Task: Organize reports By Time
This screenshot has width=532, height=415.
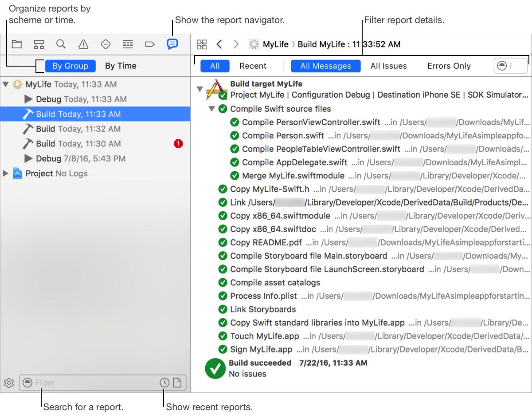Action: 121,66
